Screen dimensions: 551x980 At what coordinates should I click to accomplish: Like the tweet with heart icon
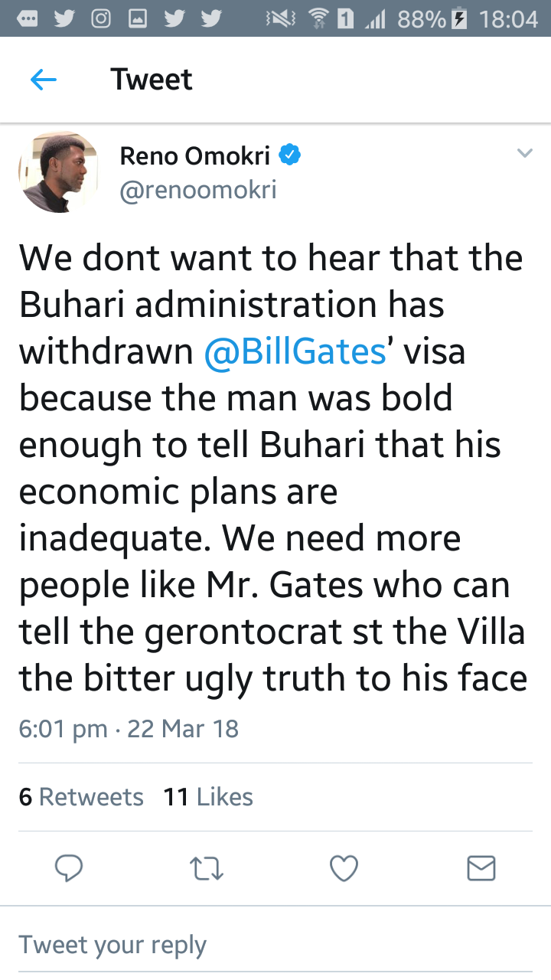344,867
